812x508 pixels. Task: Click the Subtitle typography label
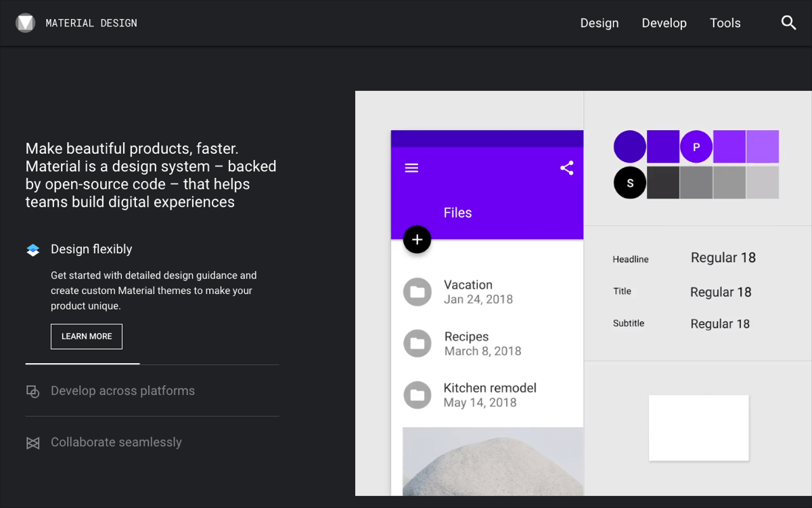point(629,323)
